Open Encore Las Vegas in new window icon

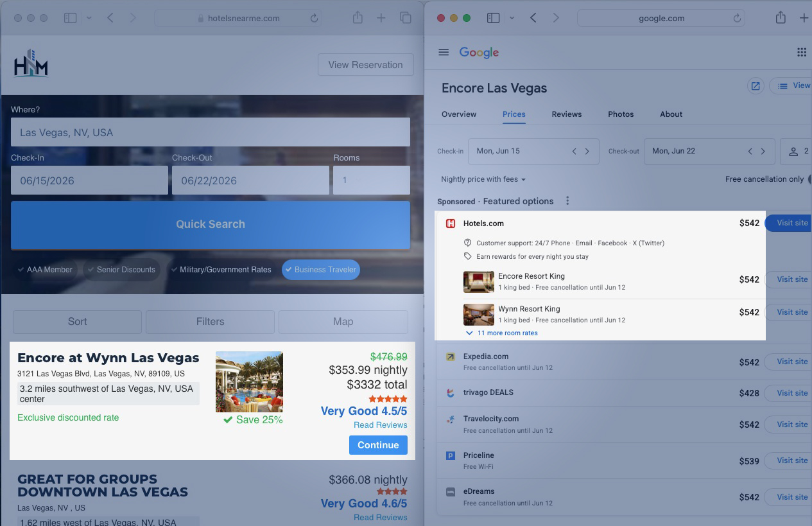click(756, 86)
